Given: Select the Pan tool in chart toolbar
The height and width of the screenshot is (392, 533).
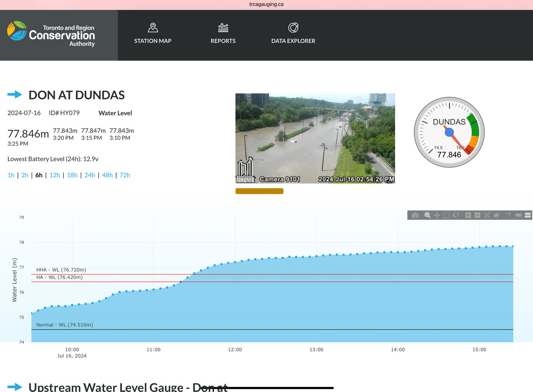Looking at the screenshot, I should 437,215.
